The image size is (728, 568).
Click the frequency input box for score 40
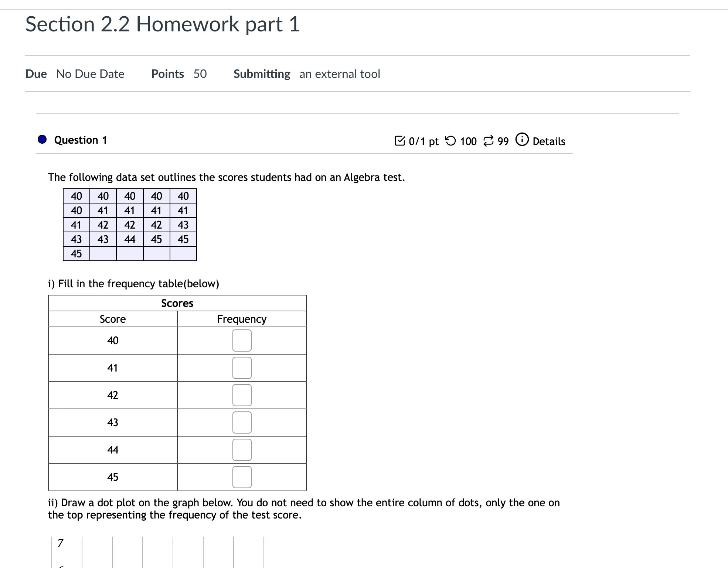point(242,340)
